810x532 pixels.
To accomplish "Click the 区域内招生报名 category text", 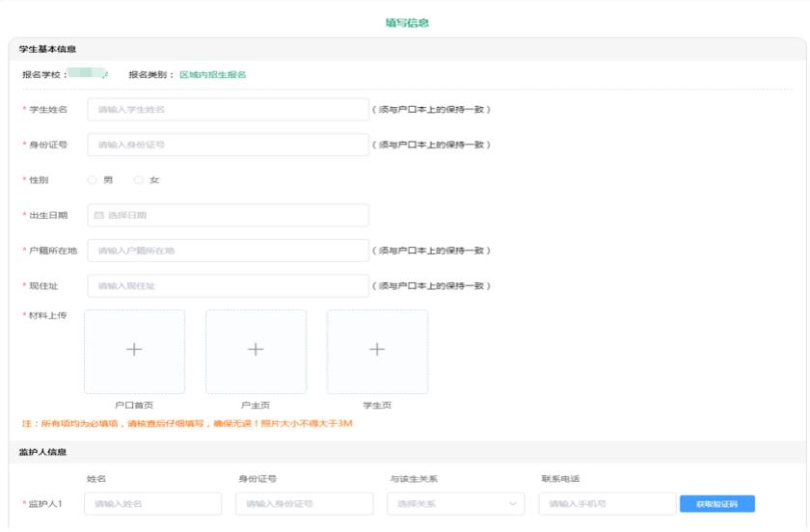I will (x=212, y=74).
